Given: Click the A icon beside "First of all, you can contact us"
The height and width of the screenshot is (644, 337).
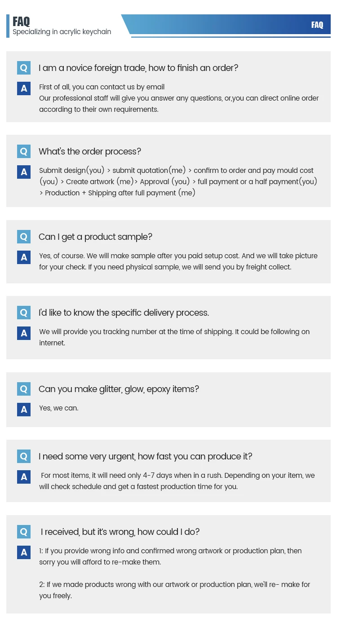Looking at the screenshot, I should 24,88.
